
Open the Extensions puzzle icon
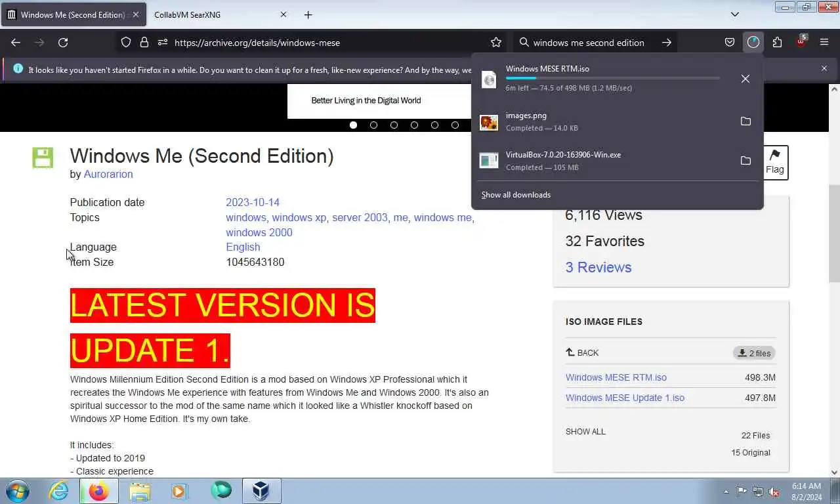click(777, 43)
